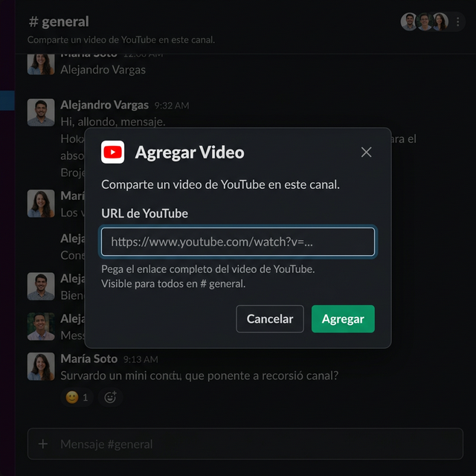Focus the URL de YouTube input field
Screen dimensions: 476x476
[238, 242]
